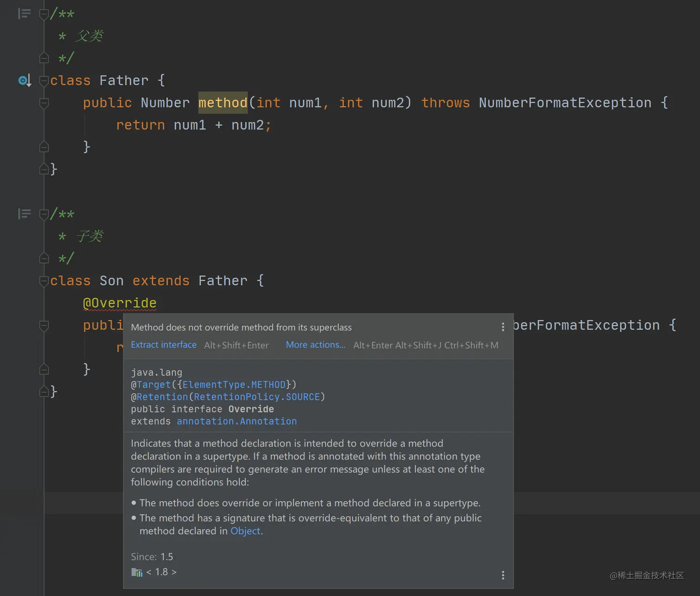The width and height of the screenshot is (700, 596).
Task: Click fold end marker of 父类 comment
Action: pyautogui.click(x=44, y=58)
